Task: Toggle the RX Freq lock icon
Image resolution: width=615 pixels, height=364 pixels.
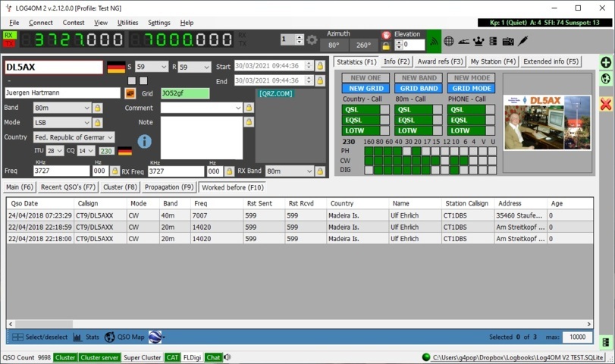Action: pyautogui.click(x=230, y=171)
